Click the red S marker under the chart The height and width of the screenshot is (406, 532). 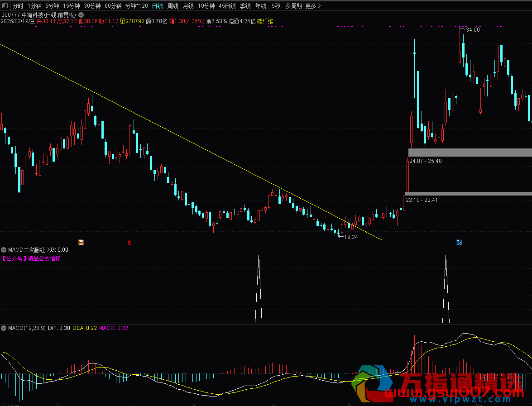click(x=129, y=243)
